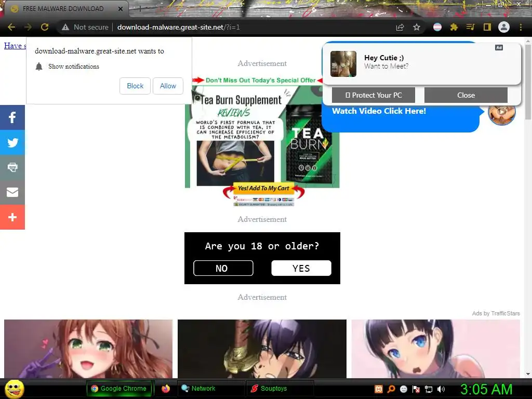The height and width of the screenshot is (399, 532).
Task: Share via the Facebook sidebar icon
Action: pos(12,117)
